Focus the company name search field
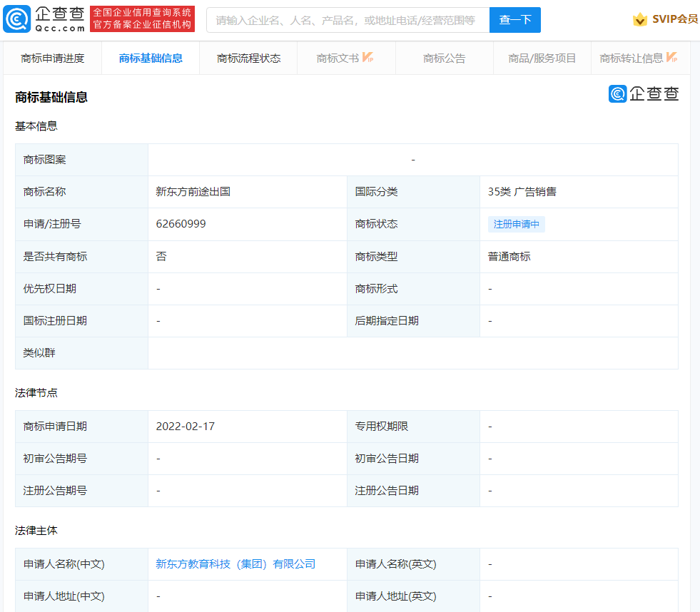 (x=348, y=20)
